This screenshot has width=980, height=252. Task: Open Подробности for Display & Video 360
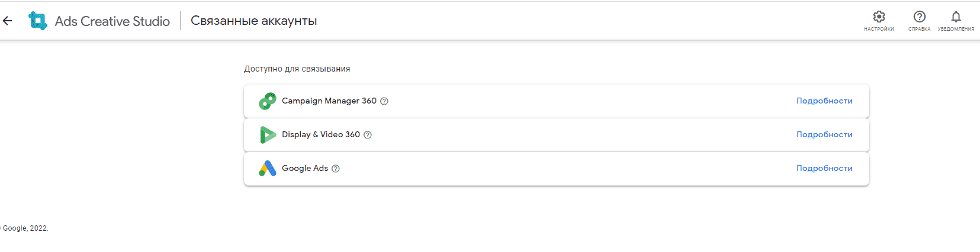coord(824,135)
